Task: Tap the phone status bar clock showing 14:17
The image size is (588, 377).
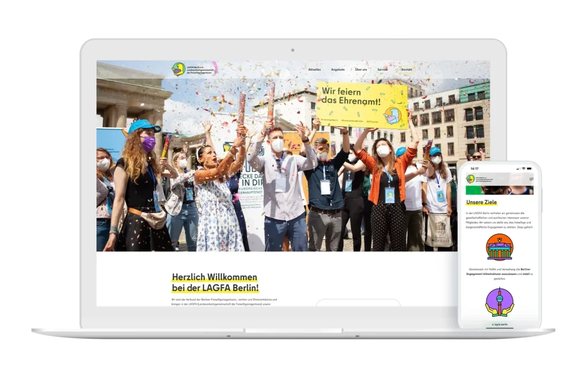Action: pos(474,169)
